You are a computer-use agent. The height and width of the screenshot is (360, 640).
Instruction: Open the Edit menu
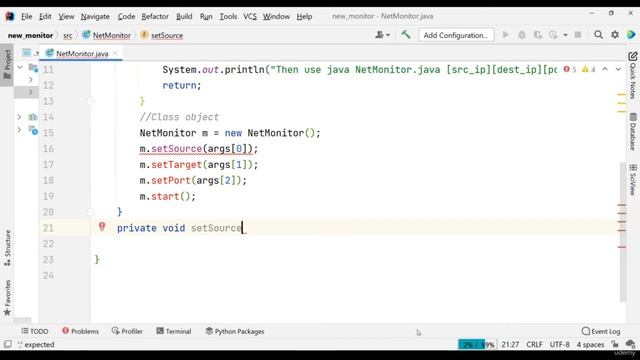pyautogui.click(x=45, y=16)
